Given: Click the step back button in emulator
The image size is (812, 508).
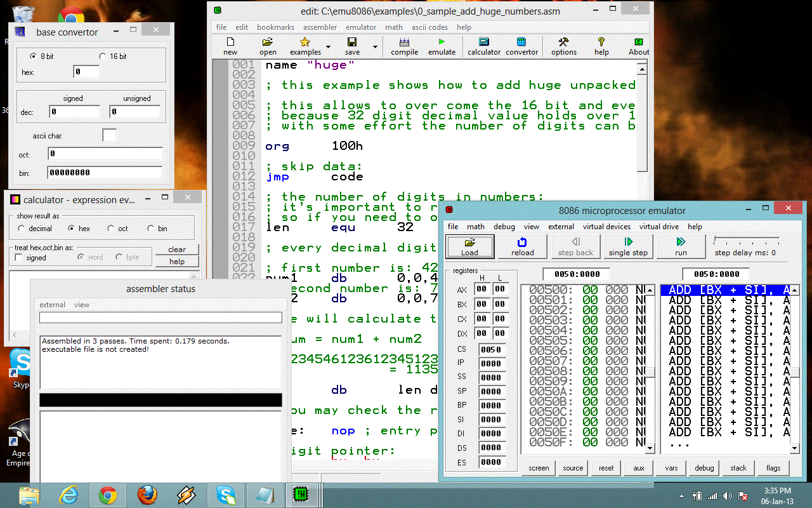Looking at the screenshot, I should (575, 246).
